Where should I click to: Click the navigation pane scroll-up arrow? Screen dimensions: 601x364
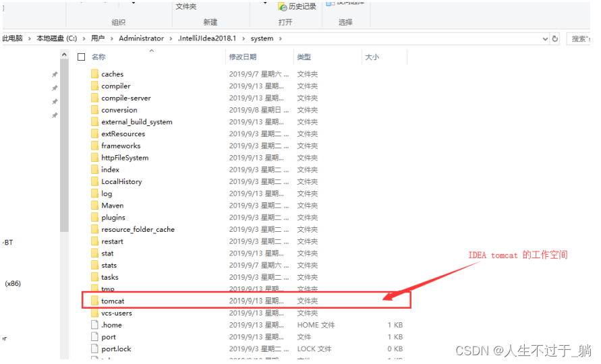point(64,55)
